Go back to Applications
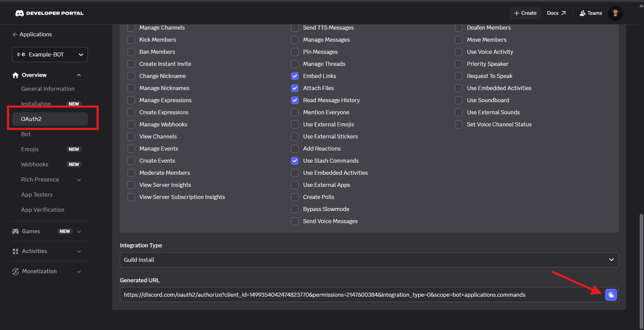Image resolution: width=644 pixels, height=330 pixels. coord(32,34)
